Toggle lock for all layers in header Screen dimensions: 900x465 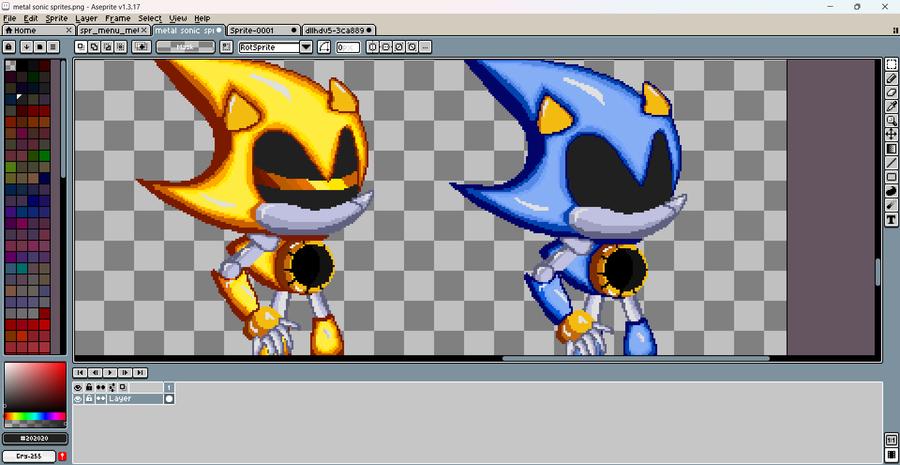(x=89, y=388)
